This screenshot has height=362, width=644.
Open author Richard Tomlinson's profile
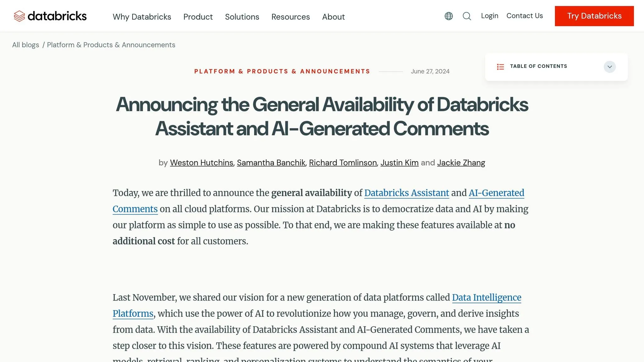pyautogui.click(x=343, y=163)
